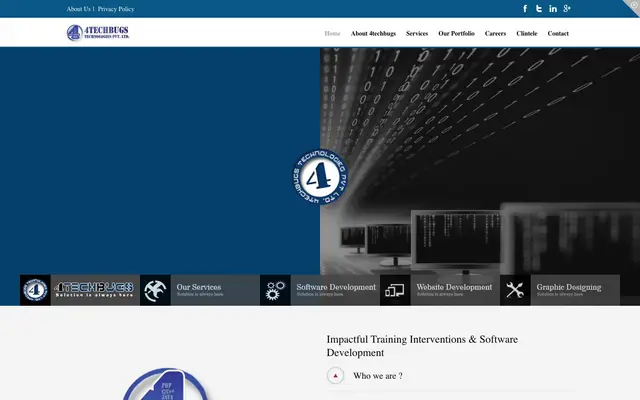This screenshot has height=400, width=640.
Task: Click the gears icon beside Software Development
Action: 275,290
